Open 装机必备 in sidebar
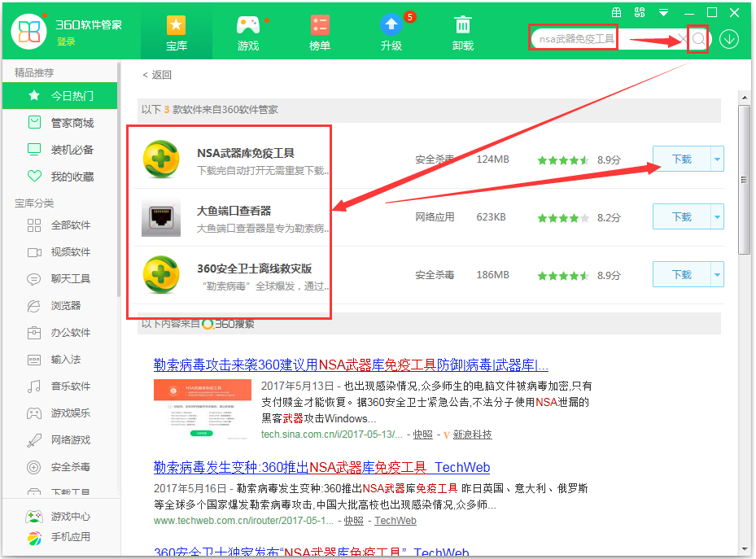Image resolution: width=756 pixels, height=559 pixels. tap(59, 150)
